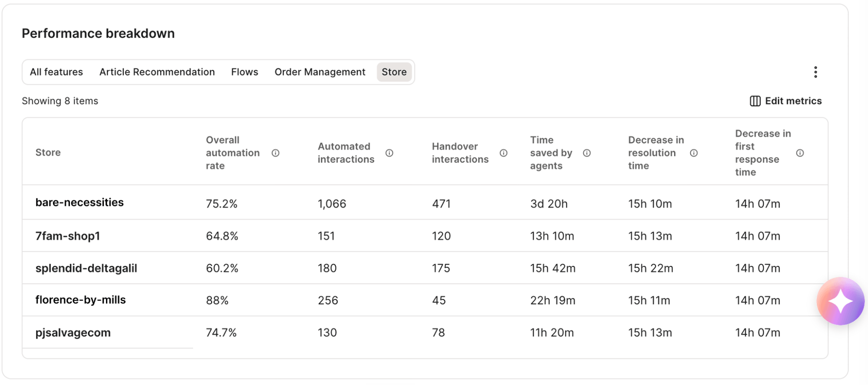Switch to the All features tab

point(56,72)
